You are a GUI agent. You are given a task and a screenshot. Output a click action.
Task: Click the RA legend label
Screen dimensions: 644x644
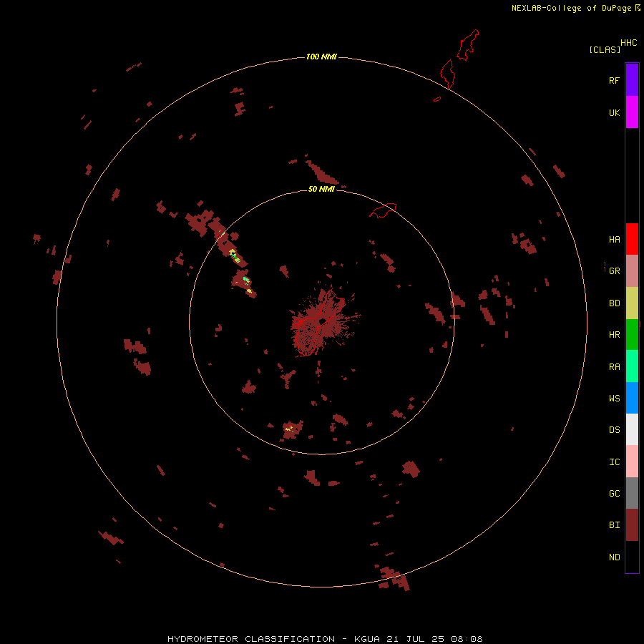(614, 367)
